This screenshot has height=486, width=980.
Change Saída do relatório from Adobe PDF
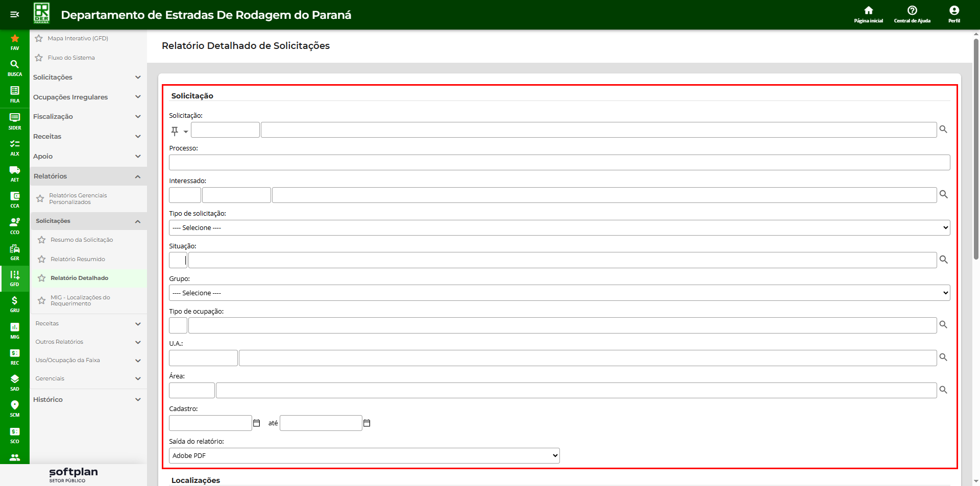(364, 456)
